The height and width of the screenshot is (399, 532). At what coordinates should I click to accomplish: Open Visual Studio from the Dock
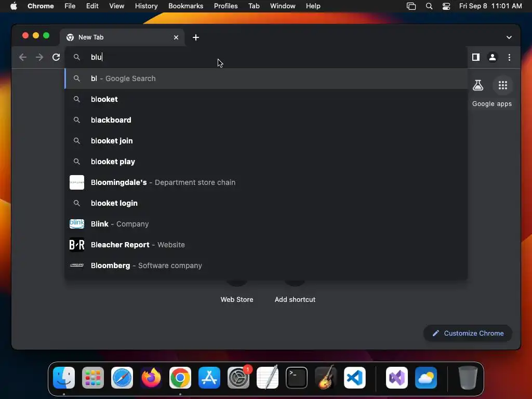(396, 378)
